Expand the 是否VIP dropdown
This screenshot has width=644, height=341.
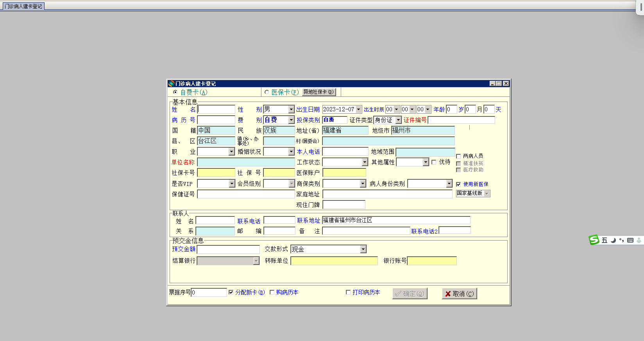click(232, 184)
